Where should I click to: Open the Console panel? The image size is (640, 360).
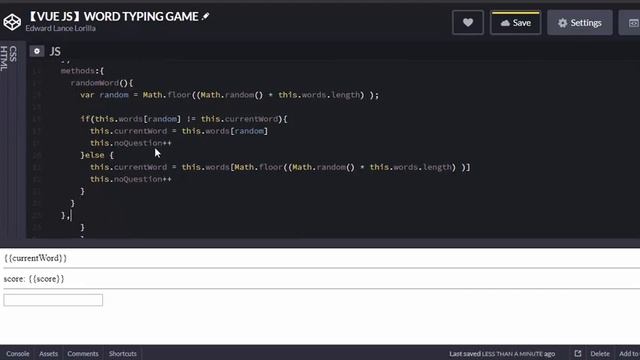pos(18,353)
